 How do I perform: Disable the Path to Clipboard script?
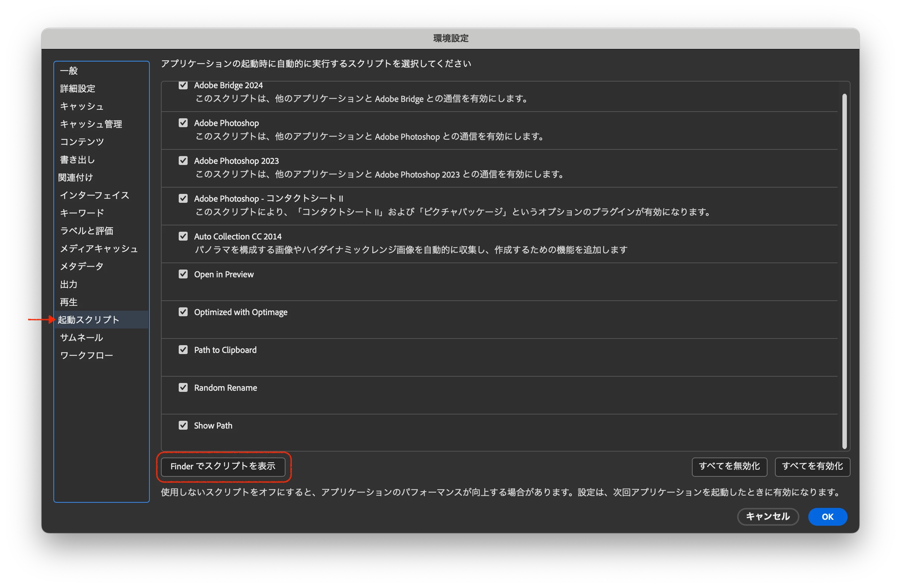click(183, 350)
